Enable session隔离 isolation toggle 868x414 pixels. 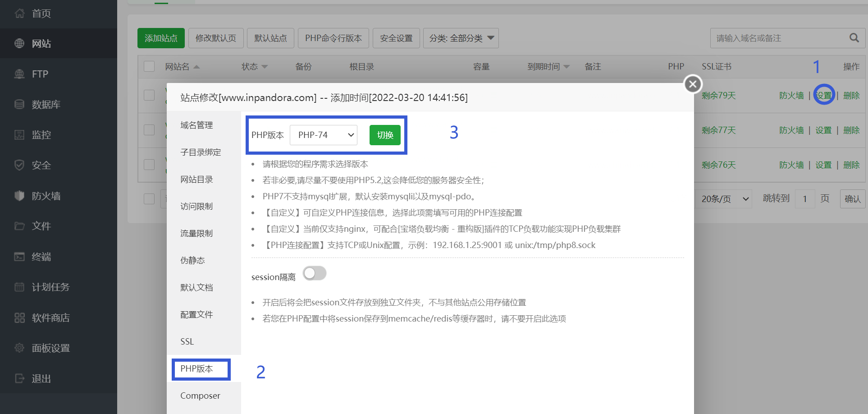click(314, 273)
